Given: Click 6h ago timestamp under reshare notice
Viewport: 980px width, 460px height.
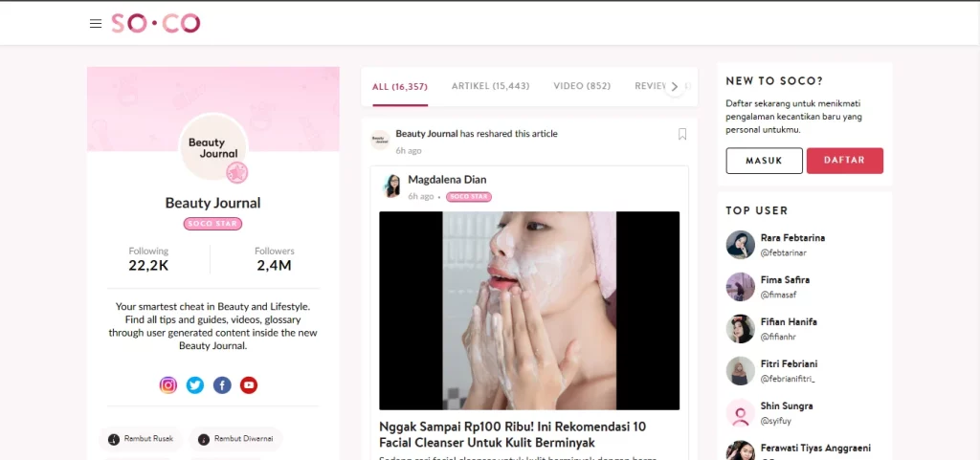Looking at the screenshot, I should click(408, 151).
